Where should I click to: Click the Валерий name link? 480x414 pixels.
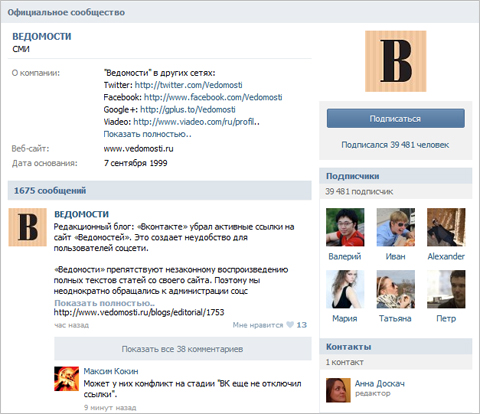coord(345,256)
